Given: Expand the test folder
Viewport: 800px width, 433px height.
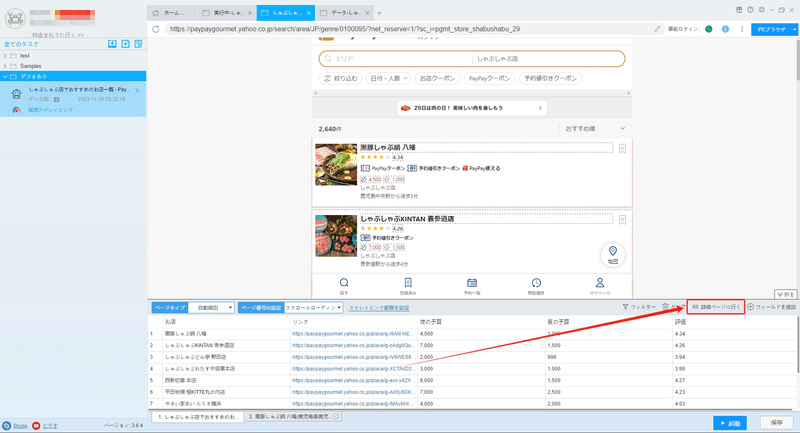Looking at the screenshot, I should coord(5,56).
